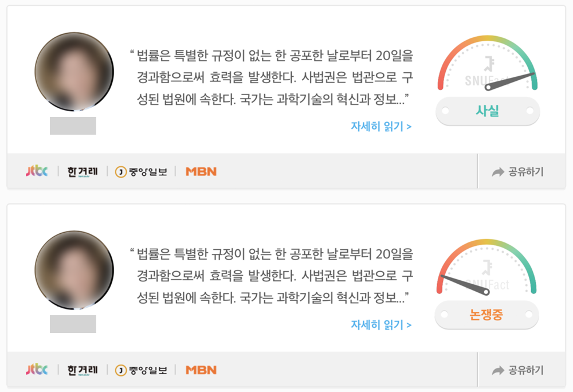Select the blurred profile photo in the second card
Image resolution: width=573 pixels, height=392 pixels.
(x=74, y=270)
